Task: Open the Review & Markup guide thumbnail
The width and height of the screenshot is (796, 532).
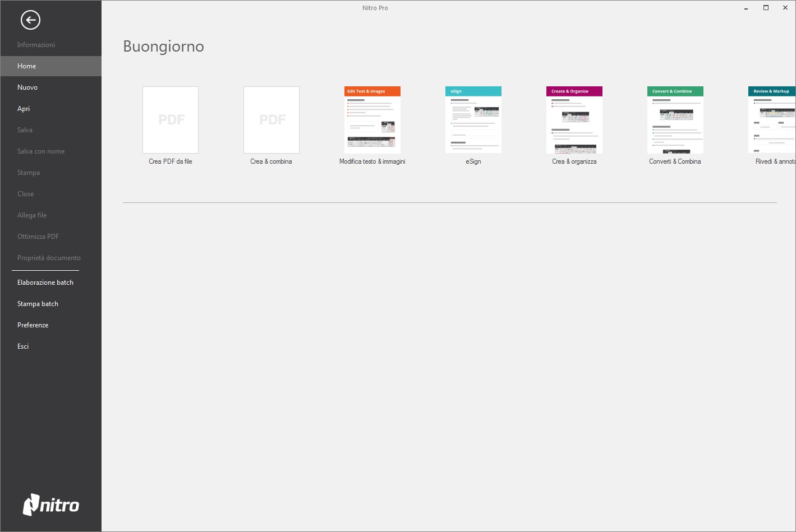Action: pyautogui.click(x=772, y=120)
